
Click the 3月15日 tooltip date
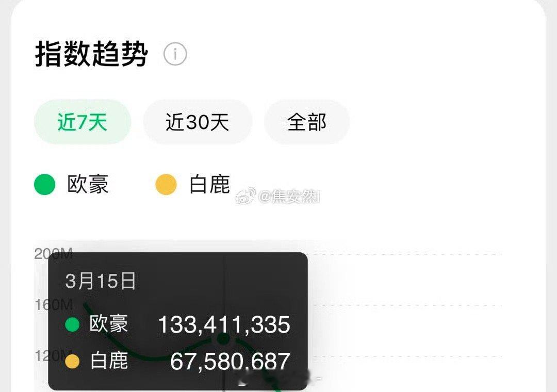(x=101, y=281)
